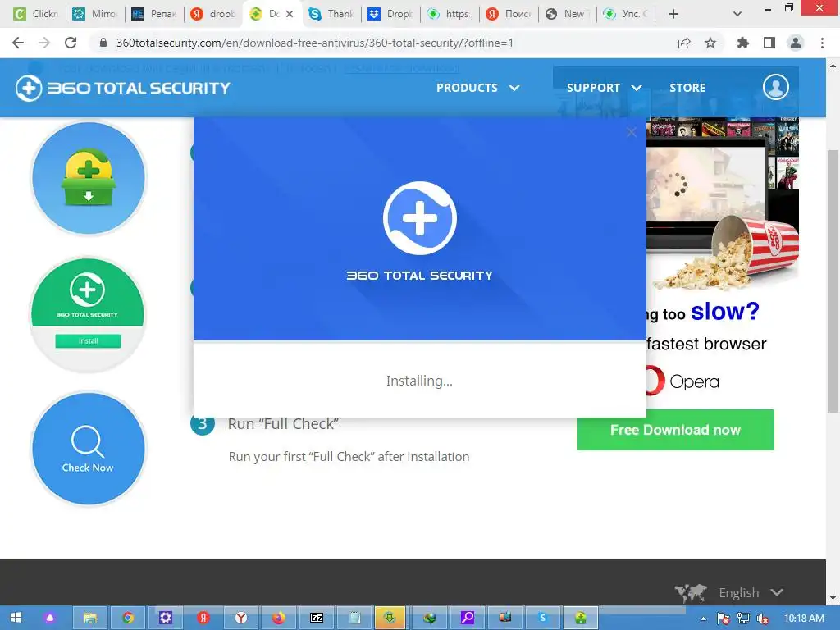Reload the current page
Image resolution: width=840 pixels, height=630 pixels.
tap(71, 43)
